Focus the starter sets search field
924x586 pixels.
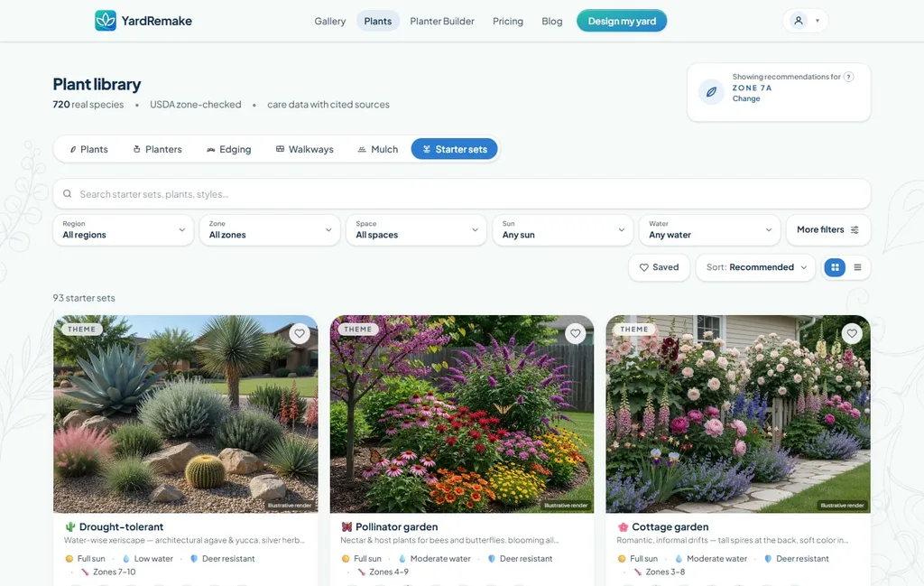[x=462, y=194]
